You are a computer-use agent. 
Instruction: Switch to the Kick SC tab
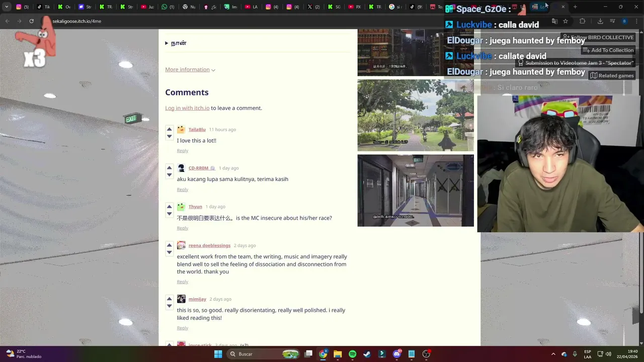pyautogui.click(x=334, y=7)
